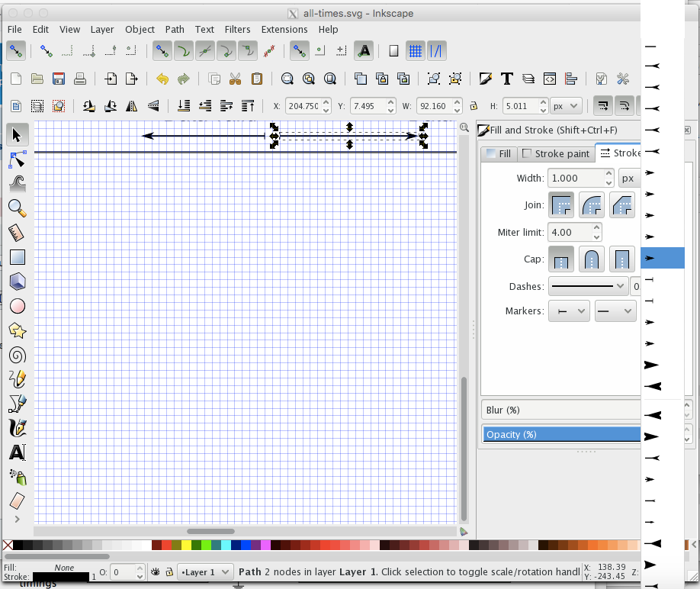Click the Cut scissors icon
The width and height of the screenshot is (700, 589).
(235, 79)
